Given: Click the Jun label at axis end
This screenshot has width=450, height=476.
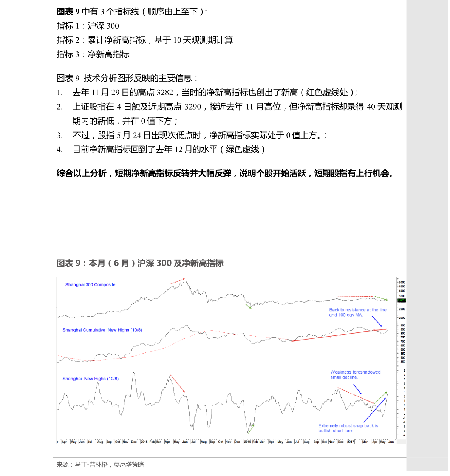Looking at the screenshot, I should coord(391,442).
